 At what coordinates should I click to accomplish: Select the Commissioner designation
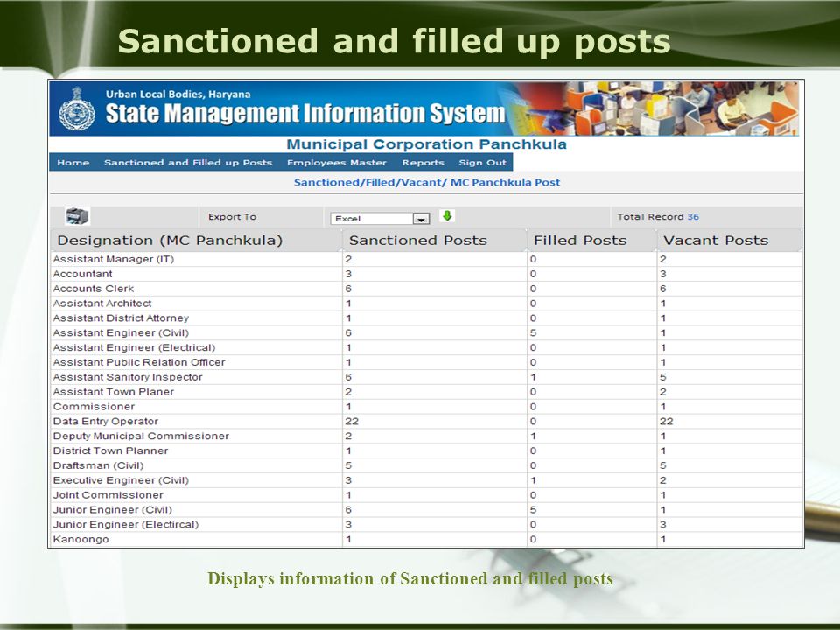point(94,407)
